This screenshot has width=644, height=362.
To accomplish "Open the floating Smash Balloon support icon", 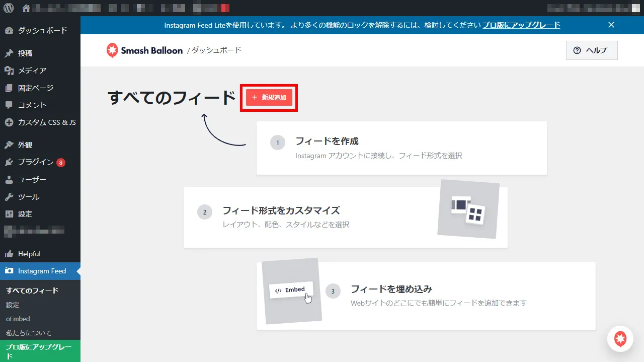I will click(x=620, y=339).
